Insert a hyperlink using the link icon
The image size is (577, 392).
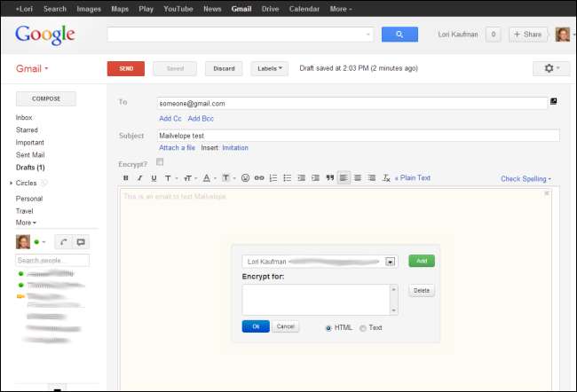(259, 178)
